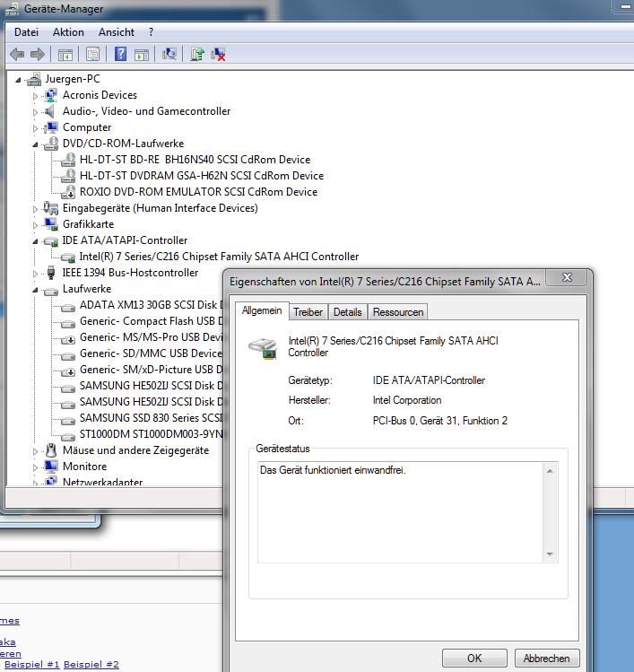Click the Back arrow toolbar icon

click(17, 54)
